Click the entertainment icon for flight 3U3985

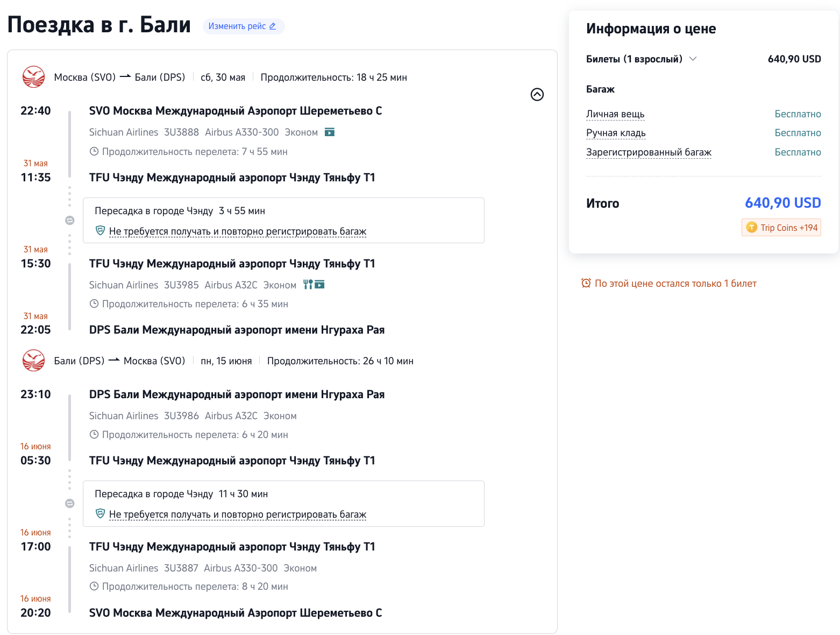point(319,285)
